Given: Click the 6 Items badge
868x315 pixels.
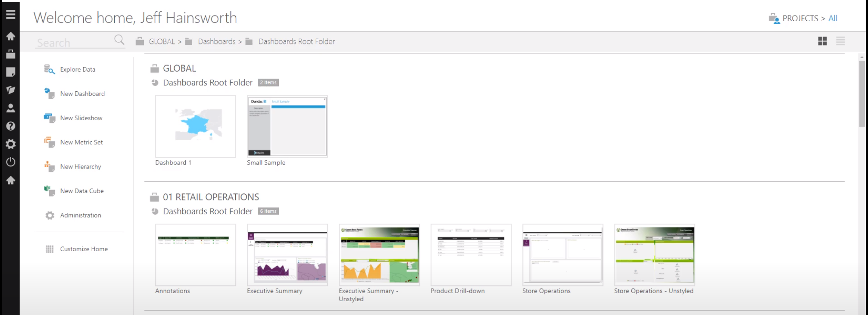Looking at the screenshot, I should pyautogui.click(x=268, y=211).
